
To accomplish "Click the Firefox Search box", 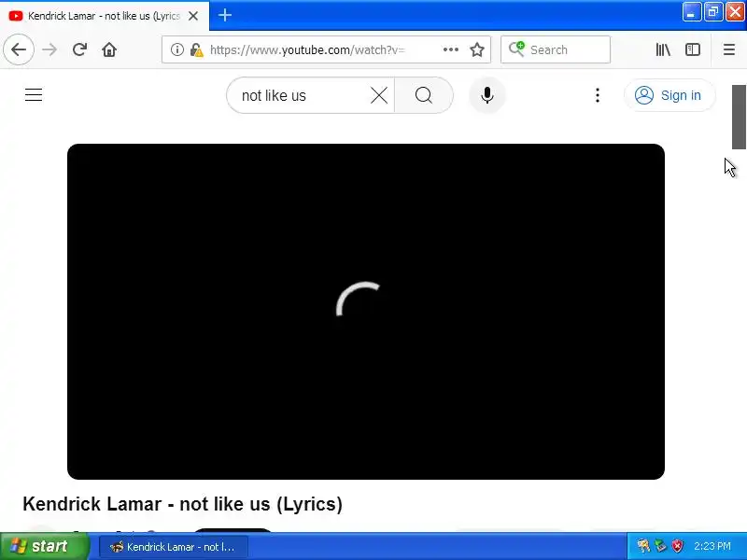I will (556, 49).
